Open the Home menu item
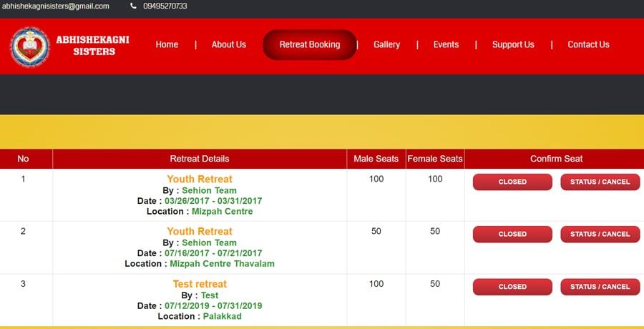644x329 pixels. 167,44
